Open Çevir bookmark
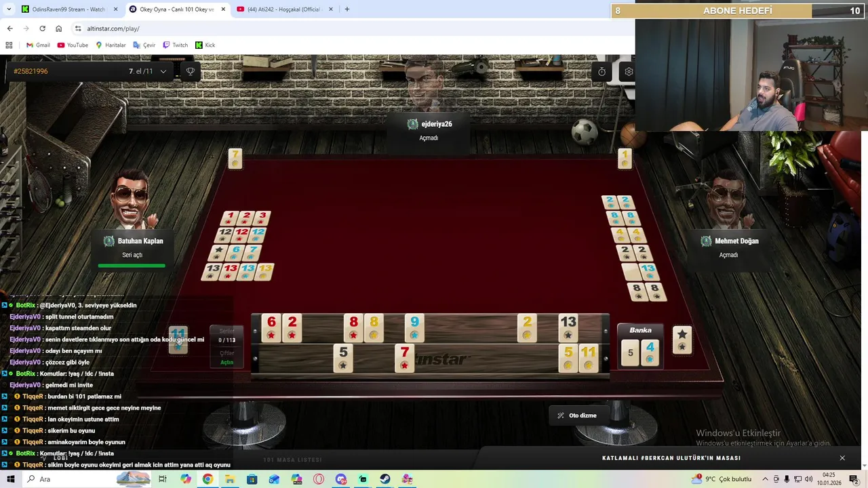This screenshot has width=868, height=488. (x=144, y=45)
